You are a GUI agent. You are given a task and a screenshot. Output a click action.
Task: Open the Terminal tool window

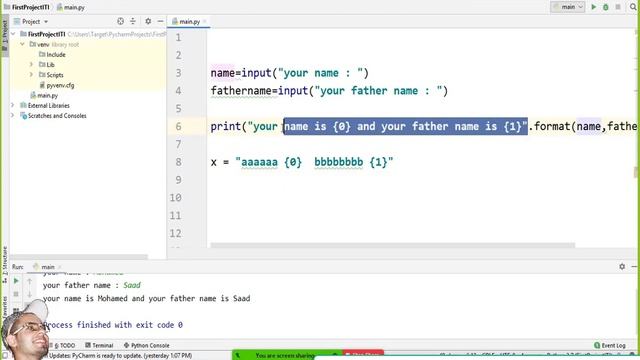[x=99, y=345]
